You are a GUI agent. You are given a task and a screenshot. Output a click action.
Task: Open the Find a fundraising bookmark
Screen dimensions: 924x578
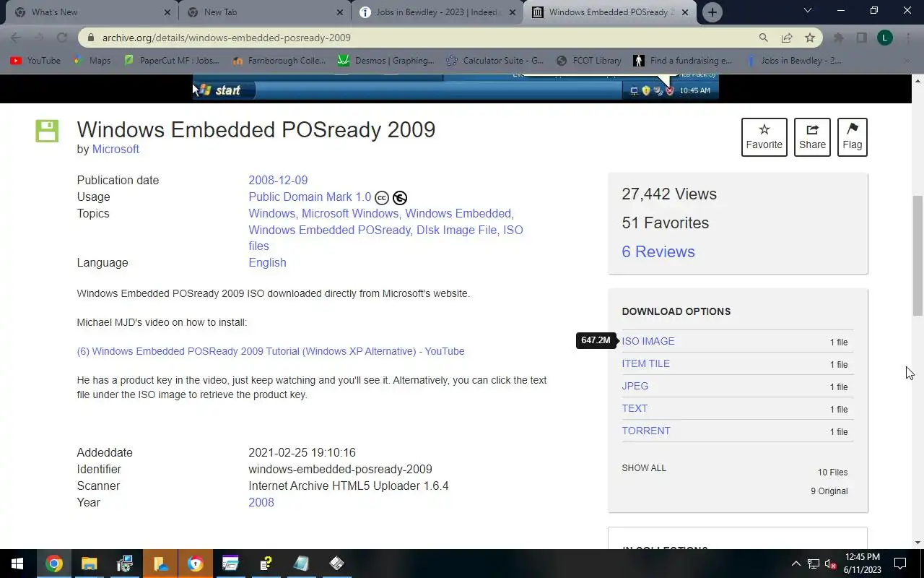683,61
